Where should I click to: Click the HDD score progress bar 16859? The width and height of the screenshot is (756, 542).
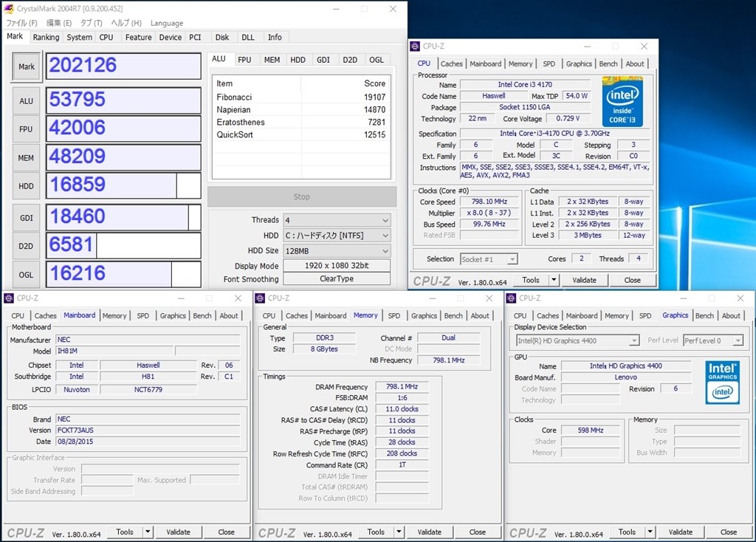point(123,185)
